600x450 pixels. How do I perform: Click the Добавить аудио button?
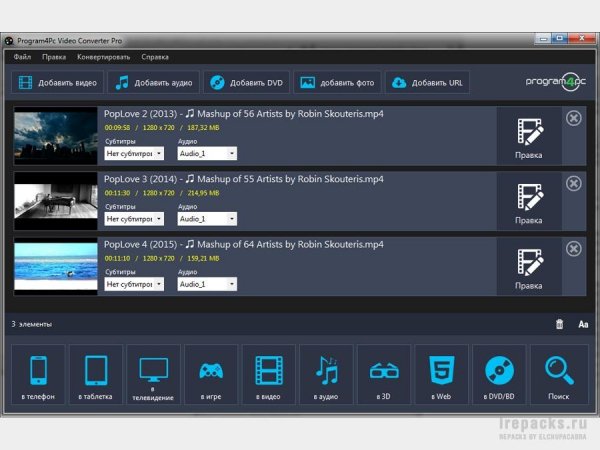153,82
